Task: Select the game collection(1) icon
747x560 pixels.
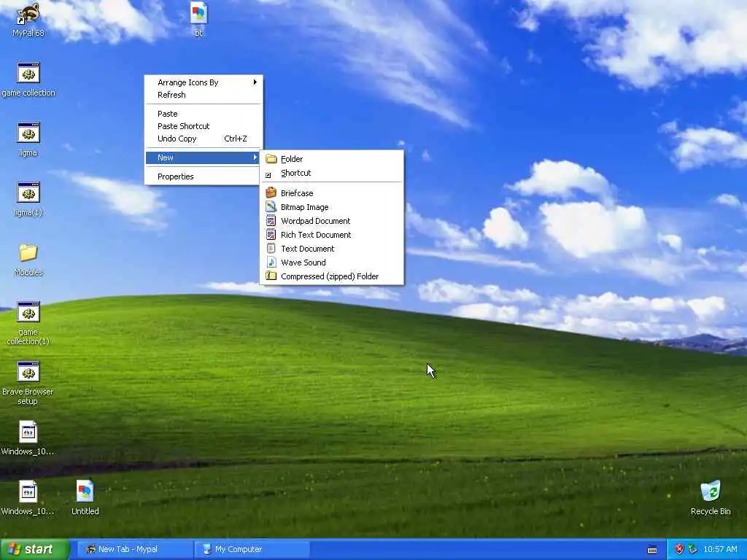Action: click(28, 312)
